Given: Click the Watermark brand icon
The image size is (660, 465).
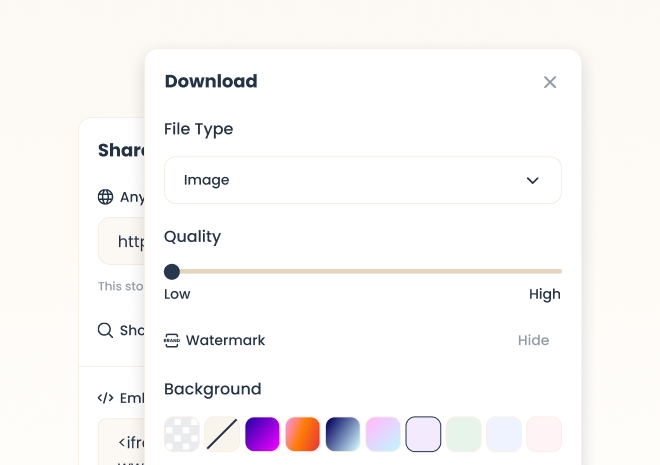Looking at the screenshot, I should (172, 340).
